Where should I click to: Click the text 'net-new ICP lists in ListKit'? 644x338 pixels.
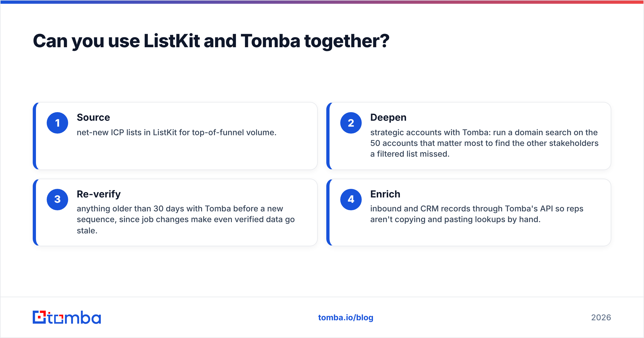127,133
